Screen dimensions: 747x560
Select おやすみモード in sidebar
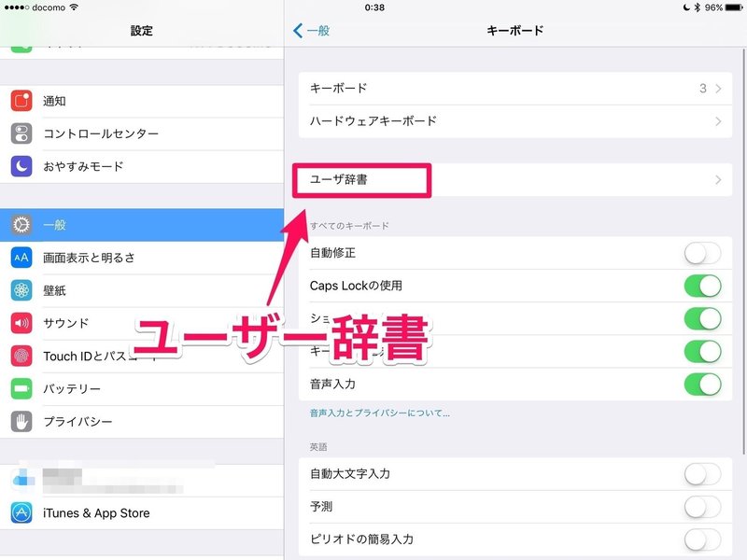click(142, 166)
